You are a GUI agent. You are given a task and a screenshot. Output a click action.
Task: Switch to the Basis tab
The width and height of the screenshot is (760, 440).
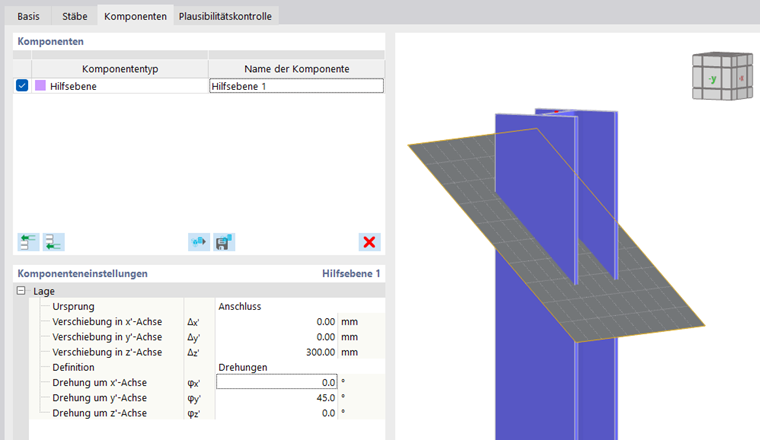[x=28, y=16]
